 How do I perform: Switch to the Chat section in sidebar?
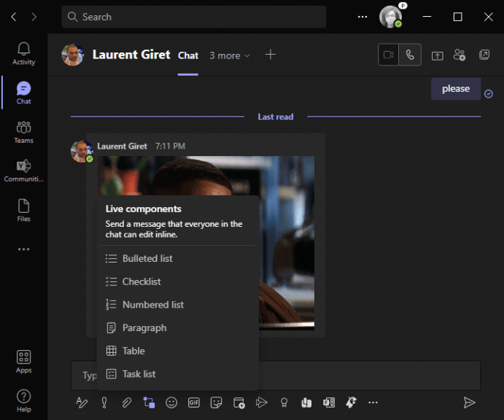coord(23,93)
